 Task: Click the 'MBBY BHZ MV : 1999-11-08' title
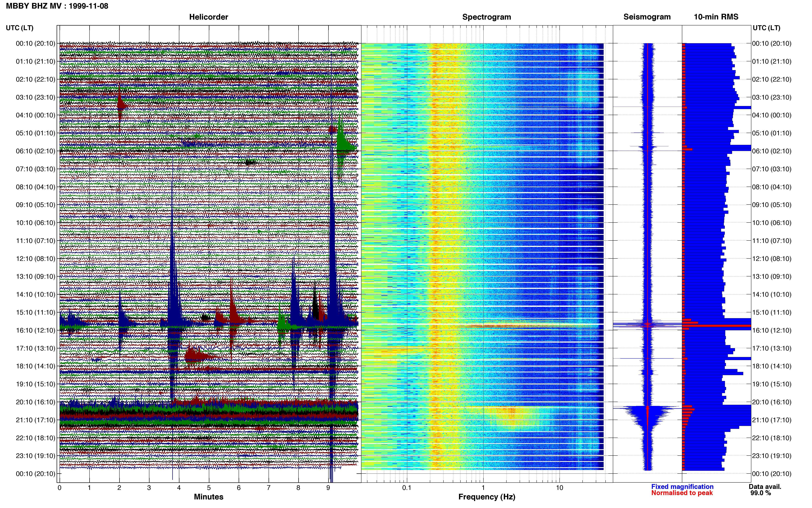(57, 6)
